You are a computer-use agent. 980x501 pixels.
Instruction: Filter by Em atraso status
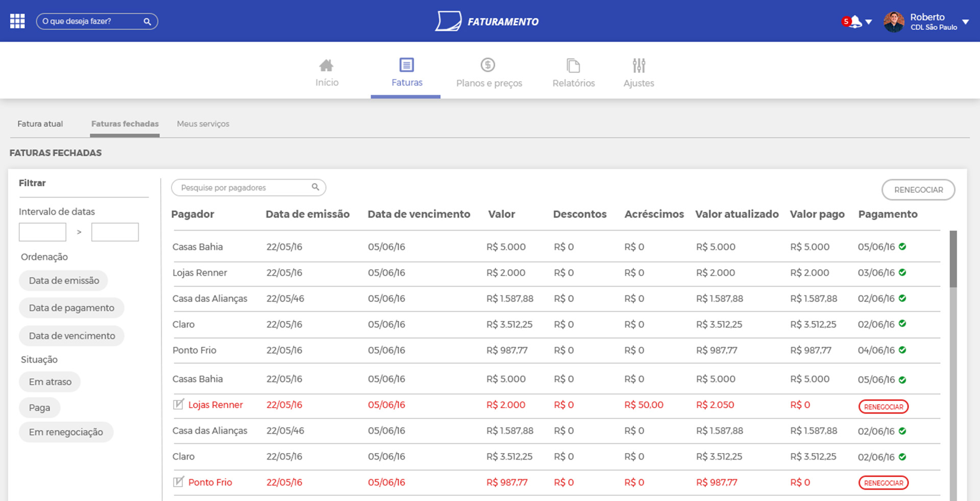(50, 382)
